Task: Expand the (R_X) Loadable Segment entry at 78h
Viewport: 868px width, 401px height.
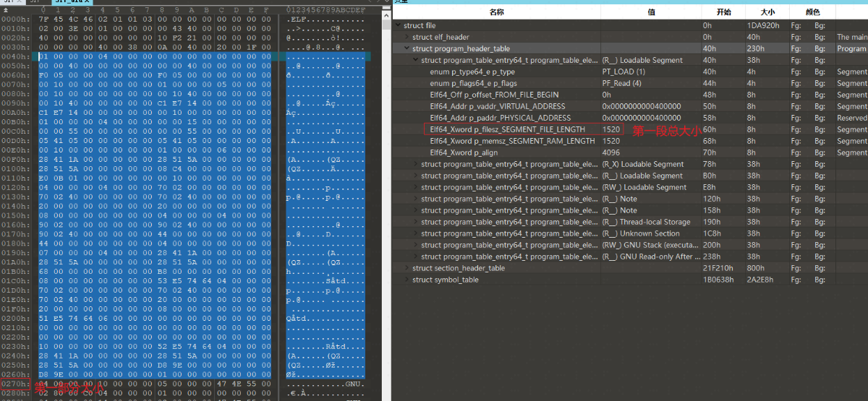Action: pyautogui.click(x=417, y=164)
